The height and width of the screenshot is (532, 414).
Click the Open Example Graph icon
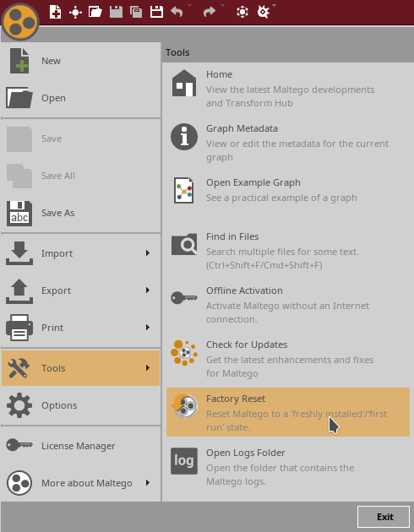(x=184, y=191)
